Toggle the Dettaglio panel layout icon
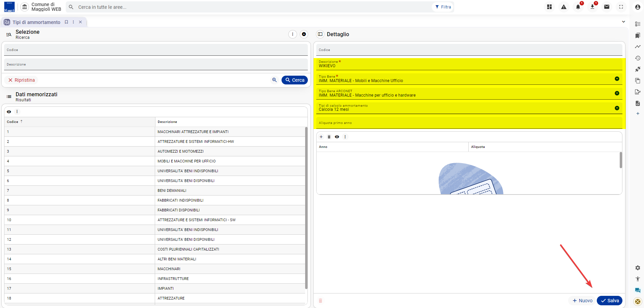 320,34
